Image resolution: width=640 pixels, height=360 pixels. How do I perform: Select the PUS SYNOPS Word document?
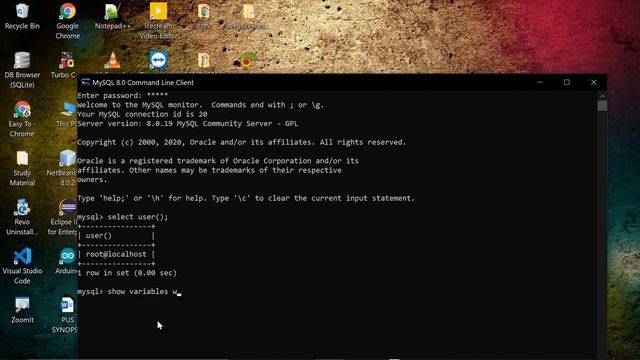[x=65, y=315]
